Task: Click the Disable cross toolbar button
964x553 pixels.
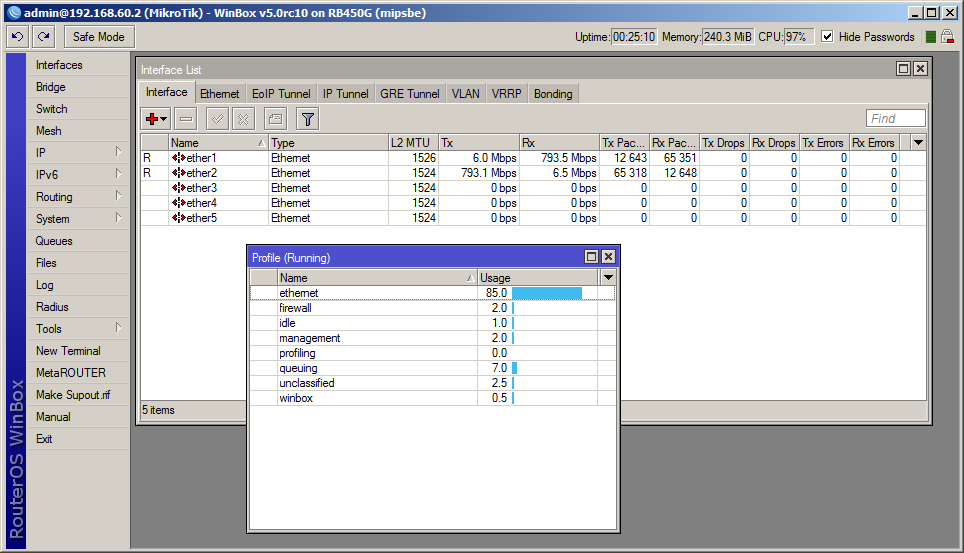Action: click(x=243, y=119)
